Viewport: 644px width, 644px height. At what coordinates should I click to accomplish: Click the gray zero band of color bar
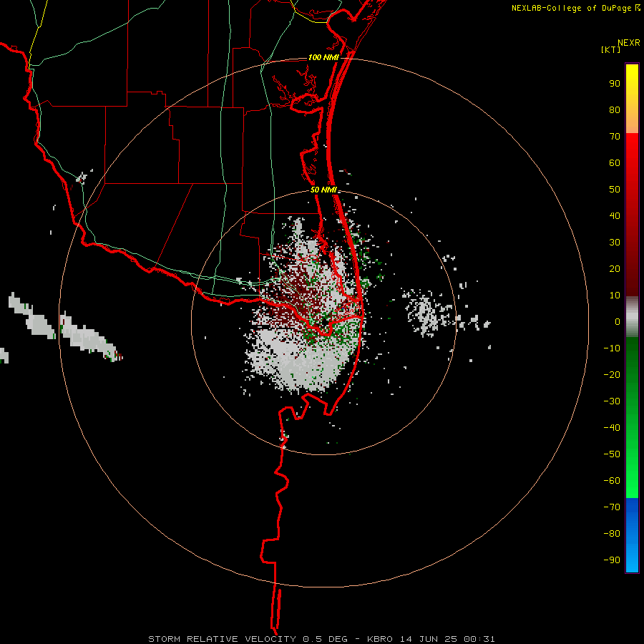[632, 317]
